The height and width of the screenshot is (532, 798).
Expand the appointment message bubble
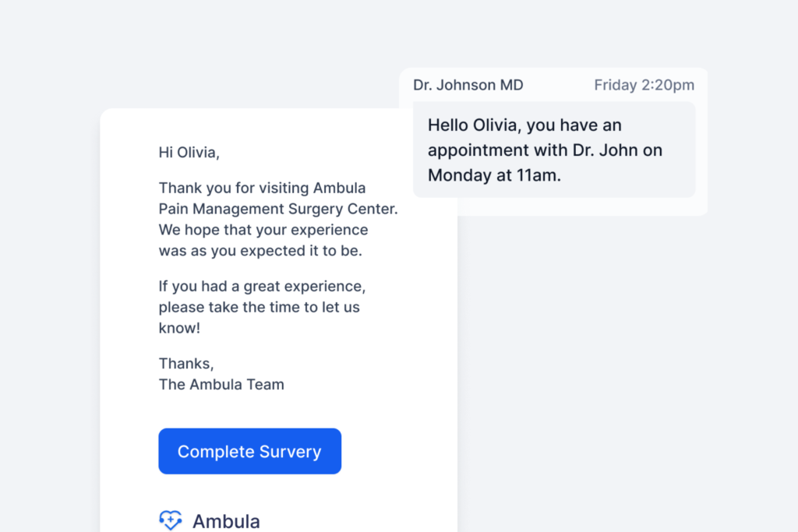pos(553,150)
